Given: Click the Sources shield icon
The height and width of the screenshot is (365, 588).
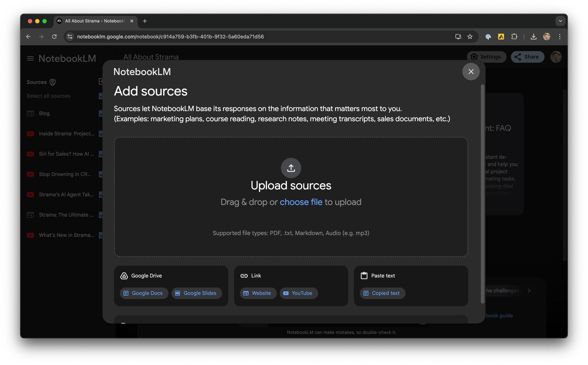Looking at the screenshot, I should click(53, 82).
